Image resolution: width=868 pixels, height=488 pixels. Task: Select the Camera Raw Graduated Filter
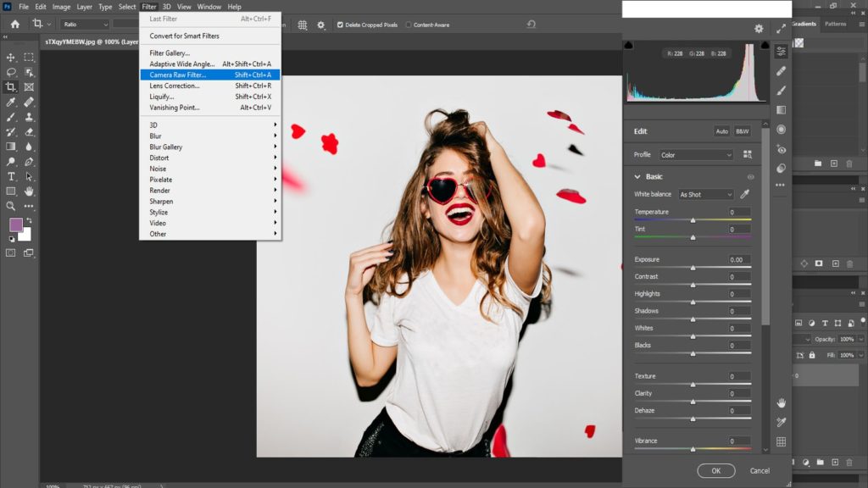point(781,109)
